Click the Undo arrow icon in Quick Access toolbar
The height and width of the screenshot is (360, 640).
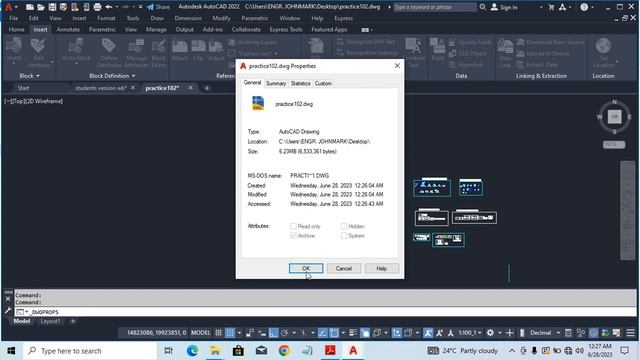[109, 7]
